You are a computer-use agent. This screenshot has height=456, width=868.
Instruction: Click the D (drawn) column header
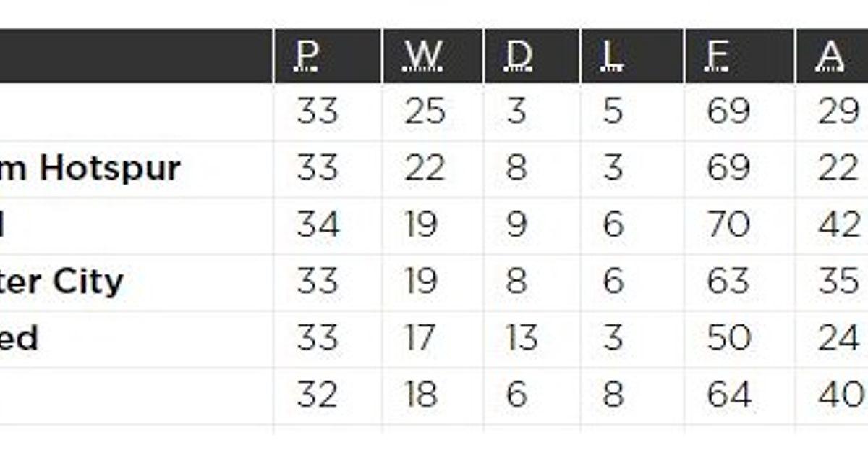tap(519, 56)
